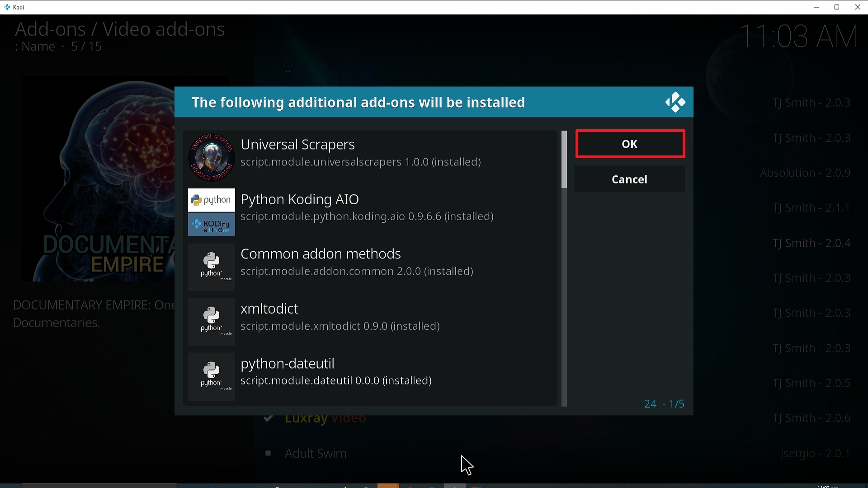Maximize the Kodi window
Viewport: 868px width, 488px height.
coord(837,7)
